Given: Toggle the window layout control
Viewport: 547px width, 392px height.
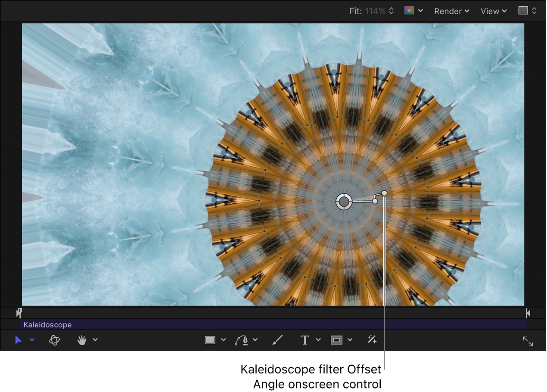Looking at the screenshot, I should click(x=527, y=11).
